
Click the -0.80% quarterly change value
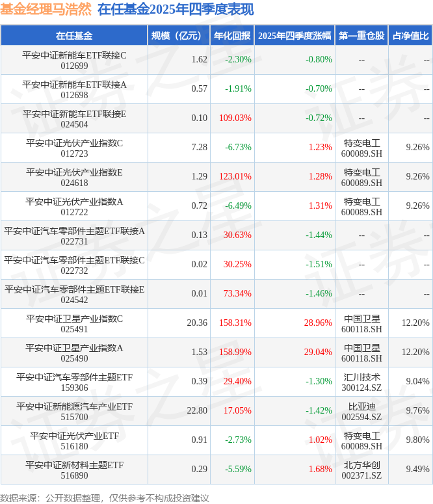click(319, 59)
